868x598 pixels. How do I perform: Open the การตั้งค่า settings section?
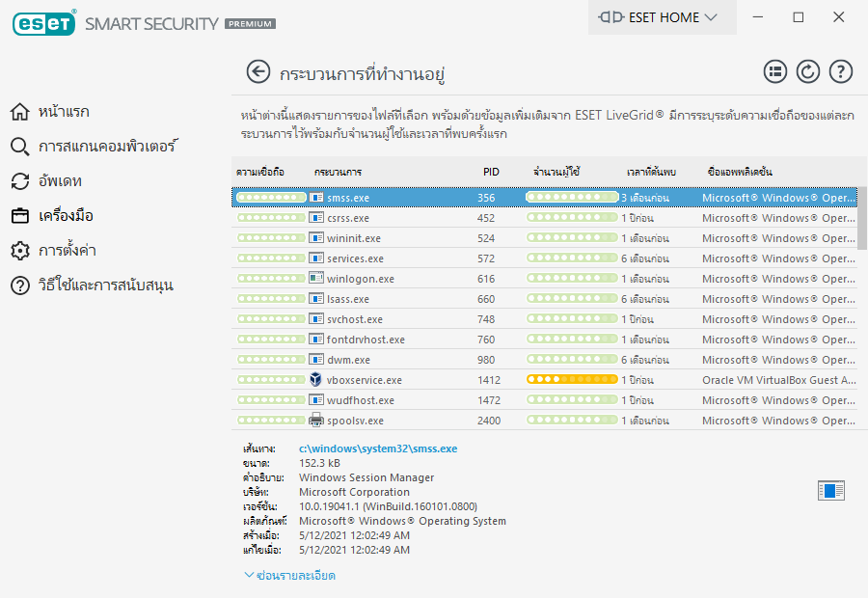67,250
